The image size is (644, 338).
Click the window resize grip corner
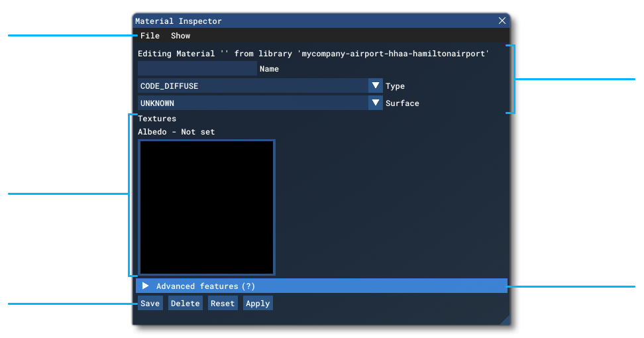506,320
